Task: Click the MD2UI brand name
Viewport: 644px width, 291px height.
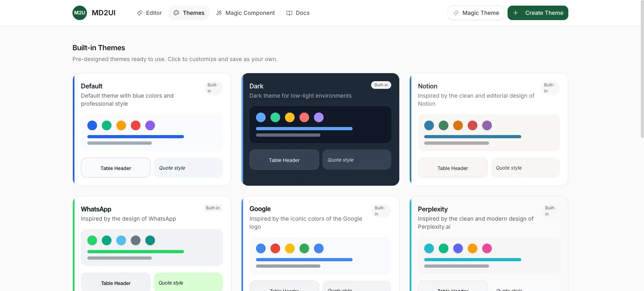Action: (x=103, y=13)
